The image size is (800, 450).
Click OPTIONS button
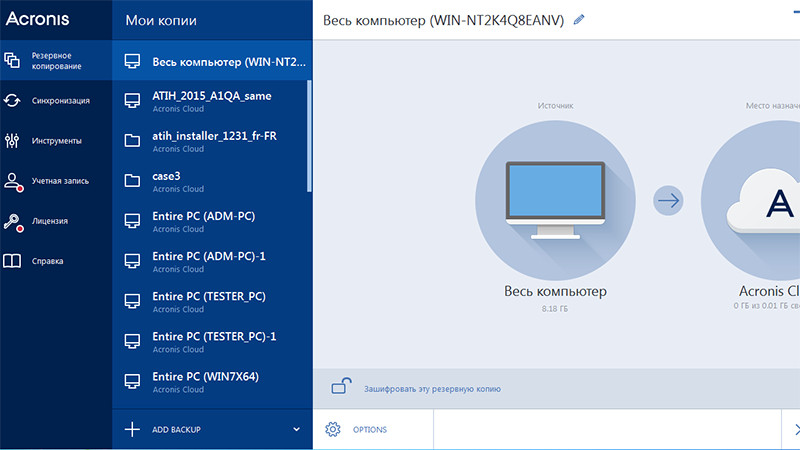click(x=373, y=429)
